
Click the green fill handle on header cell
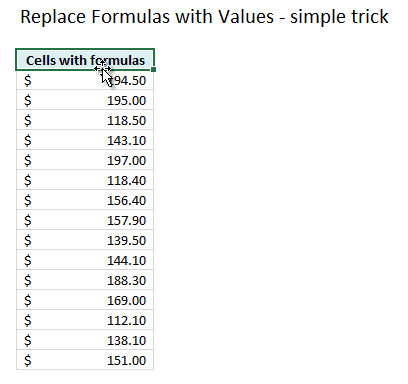(x=153, y=69)
